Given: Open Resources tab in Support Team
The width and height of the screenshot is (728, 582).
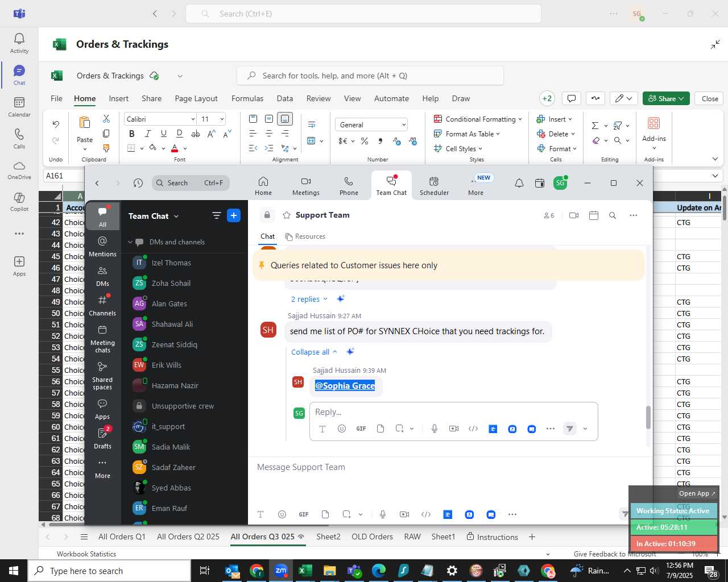Looking at the screenshot, I should pyautogui.click(x=305, y=236).
